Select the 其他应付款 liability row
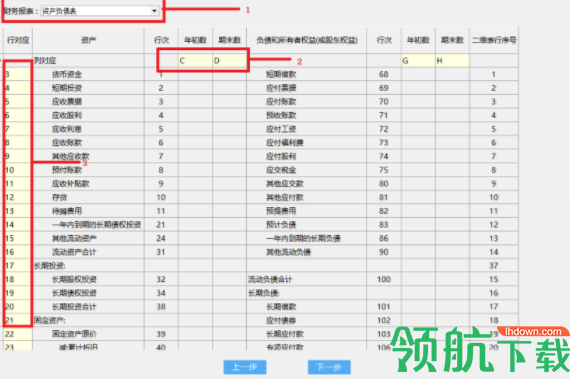This screenshot has width=570, height=379. (x=285, y=198)
